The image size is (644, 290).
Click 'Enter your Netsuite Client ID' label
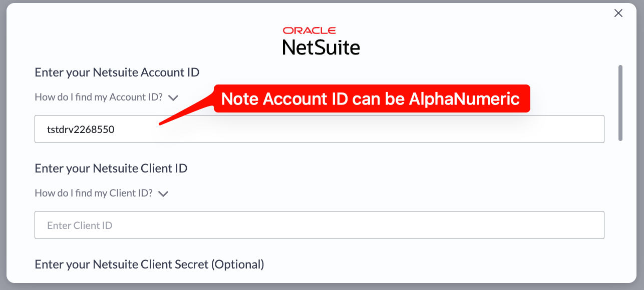111,168
